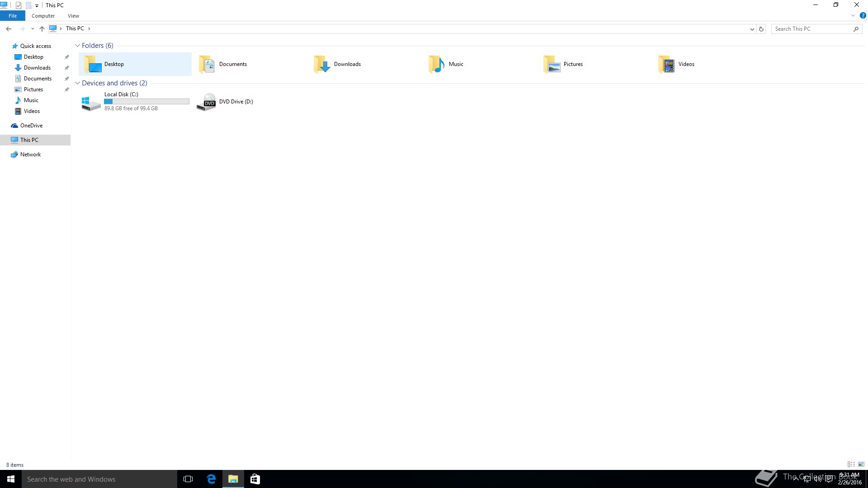Open Music in the navigation pane
The height and width of the screenshot is (488, 868).
31,100
